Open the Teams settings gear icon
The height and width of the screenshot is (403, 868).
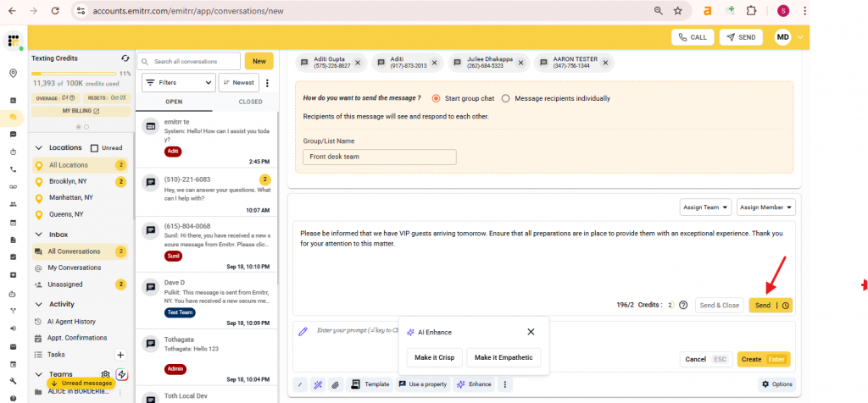click(x=105, y=374)
